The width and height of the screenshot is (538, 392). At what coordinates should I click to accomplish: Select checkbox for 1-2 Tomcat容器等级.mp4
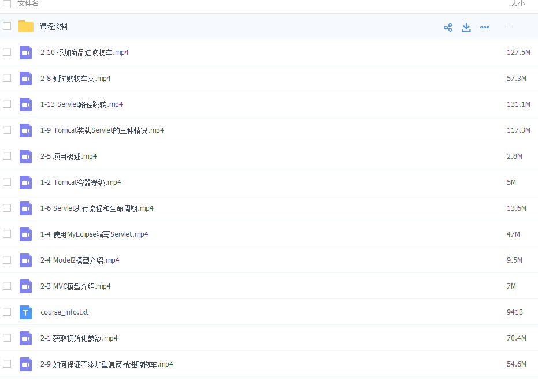pos(7,182)
